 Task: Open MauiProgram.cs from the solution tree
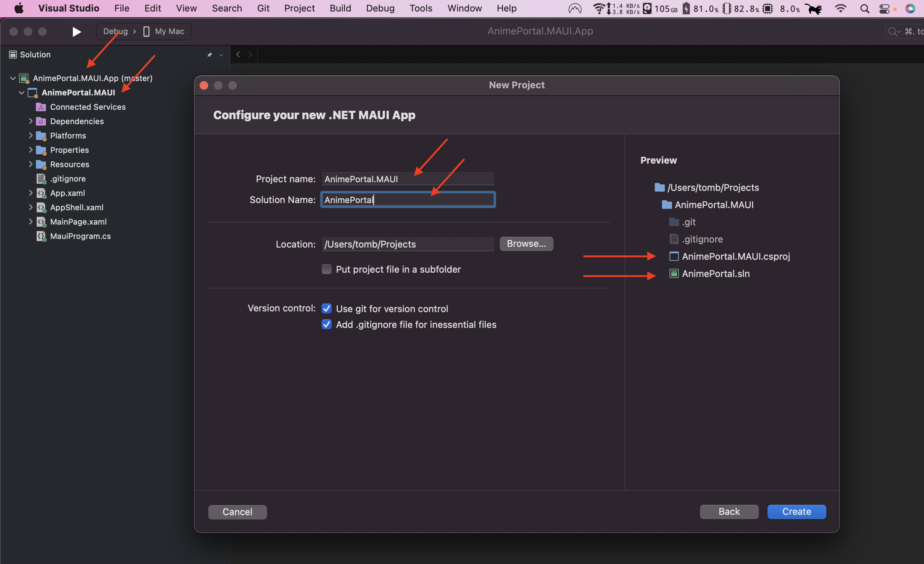(x=80, y=236)
